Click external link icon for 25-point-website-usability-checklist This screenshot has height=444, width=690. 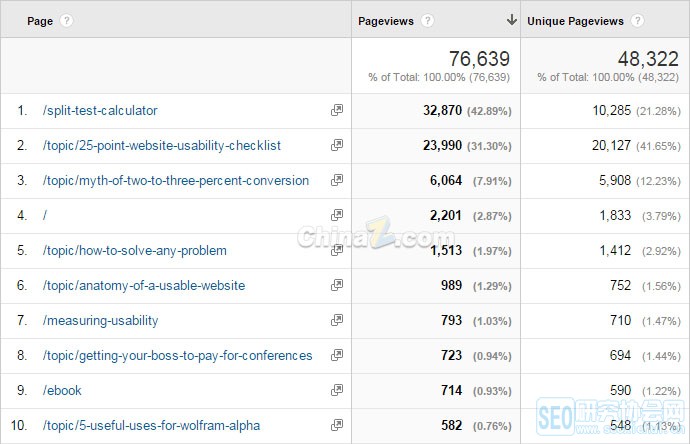[337, 146]
